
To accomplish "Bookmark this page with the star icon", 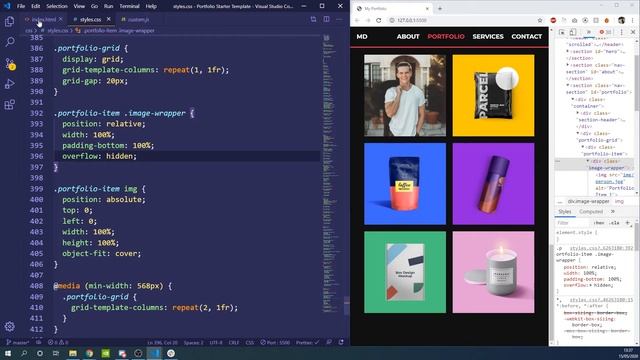I will 540,20.
